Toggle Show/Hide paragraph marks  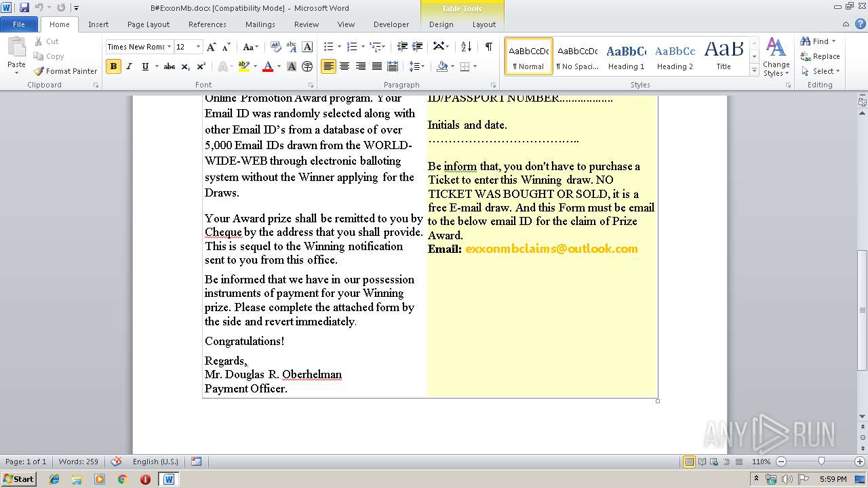(488, 47)
